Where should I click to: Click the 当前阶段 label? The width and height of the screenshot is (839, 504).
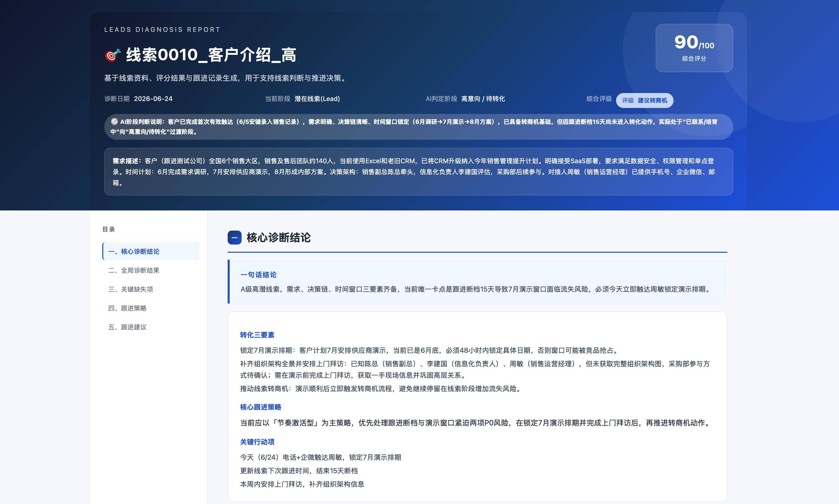tap(278, 99)
